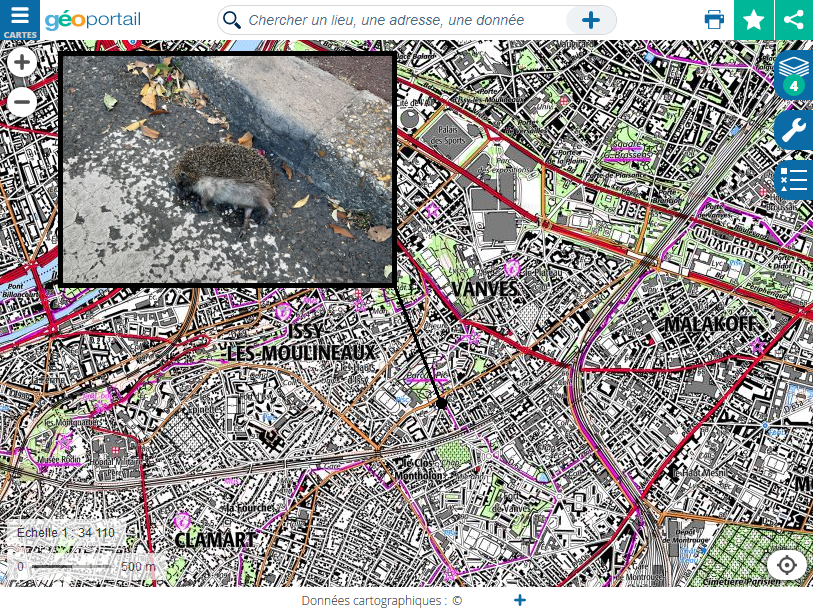Go to the géoportail logo home link
Viewport: 813px width, 610px height.
click(x=93, y=20)
